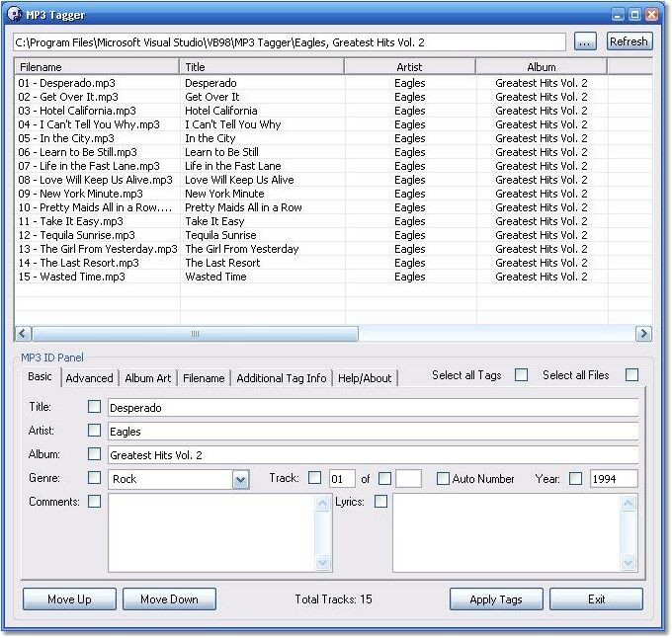Enable the Auto Number checkbox
The image size is (672, 638).
443,479
